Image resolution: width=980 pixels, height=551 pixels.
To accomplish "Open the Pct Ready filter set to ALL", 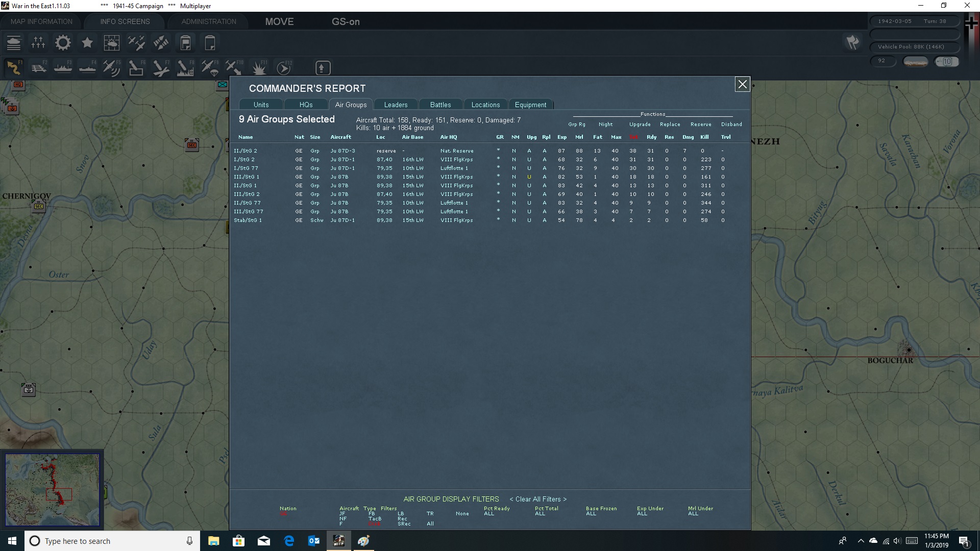I will [x=489, y=514].
